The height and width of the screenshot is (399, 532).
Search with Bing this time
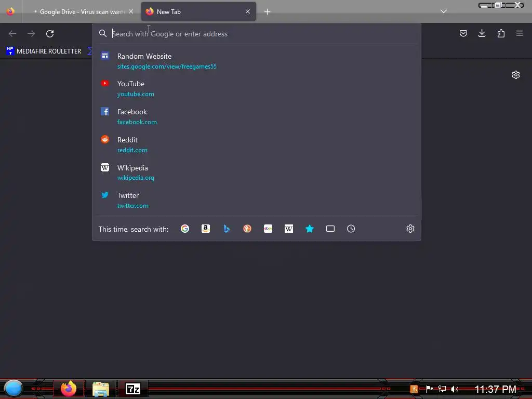click(x=227, y=229)
